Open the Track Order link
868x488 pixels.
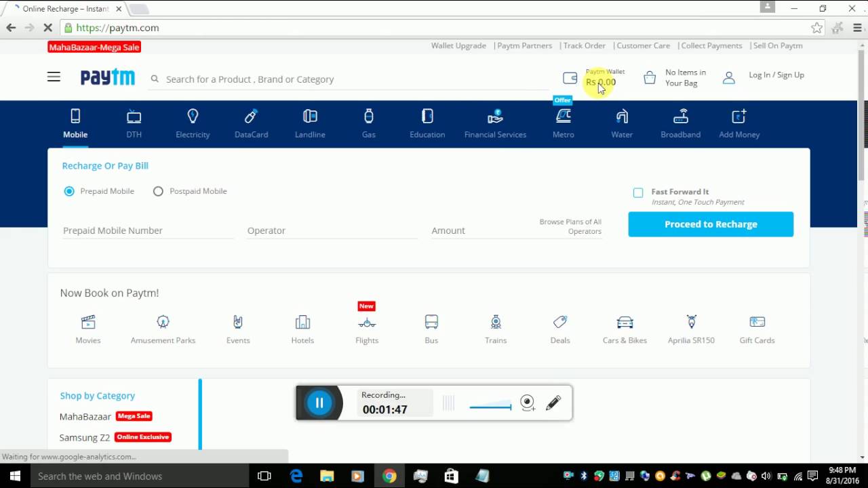[584, 45]
